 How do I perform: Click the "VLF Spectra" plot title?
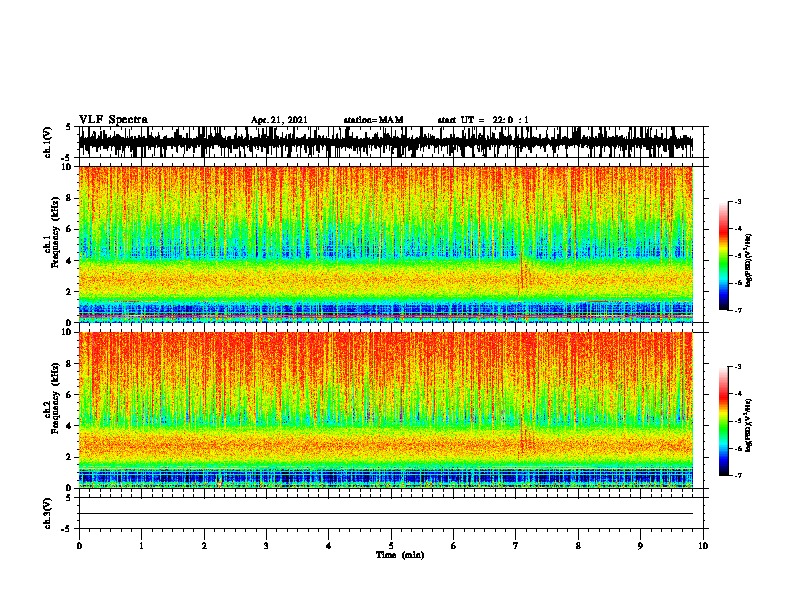[x=113, y=120]
